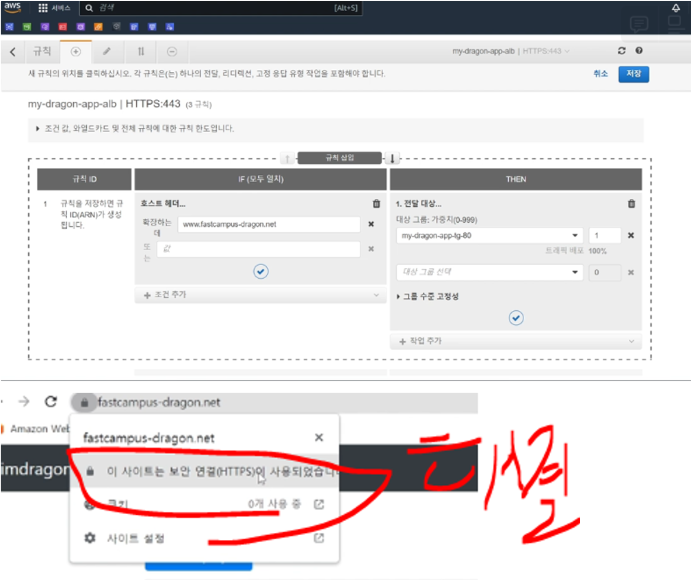Go back with the left chevron
Screen dimensions: 691x580
(x=13, y=52)
